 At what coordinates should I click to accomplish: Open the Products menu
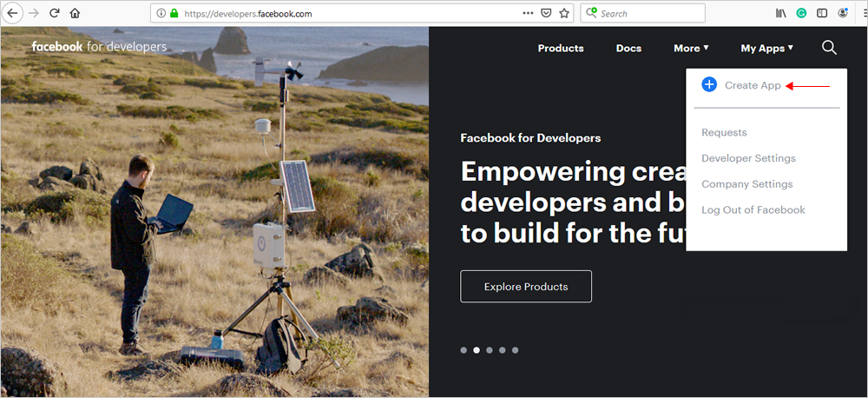coord(561,48)
